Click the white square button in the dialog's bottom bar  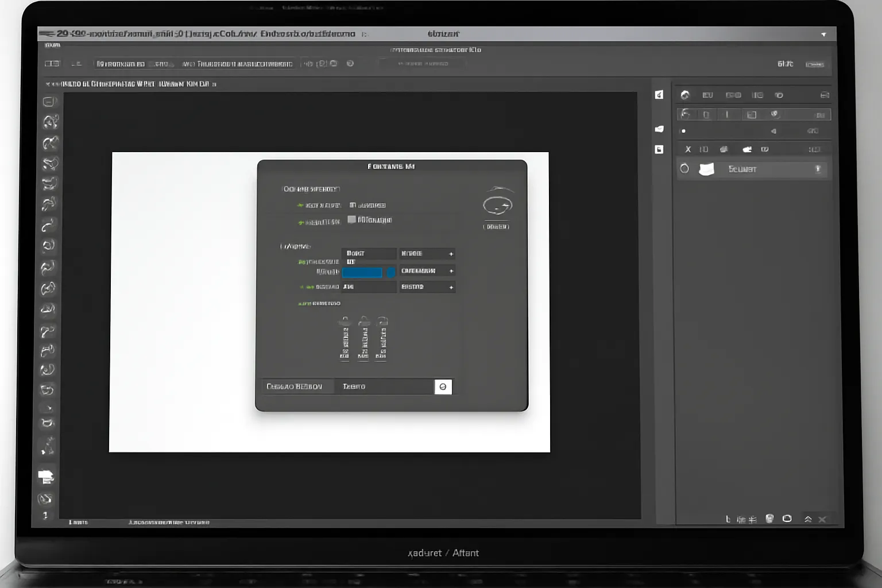[x=443, y=387]
